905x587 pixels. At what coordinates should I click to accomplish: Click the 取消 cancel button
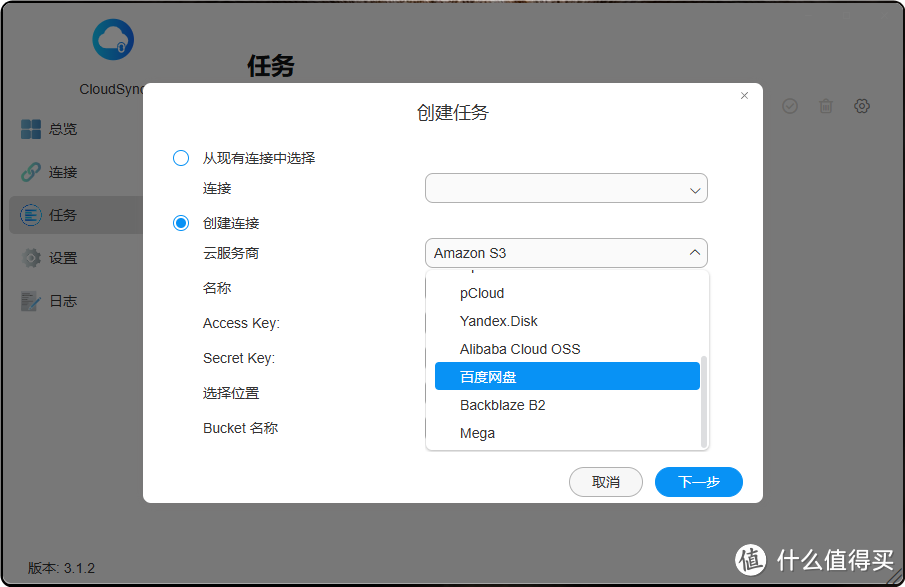tap(605, 482)
